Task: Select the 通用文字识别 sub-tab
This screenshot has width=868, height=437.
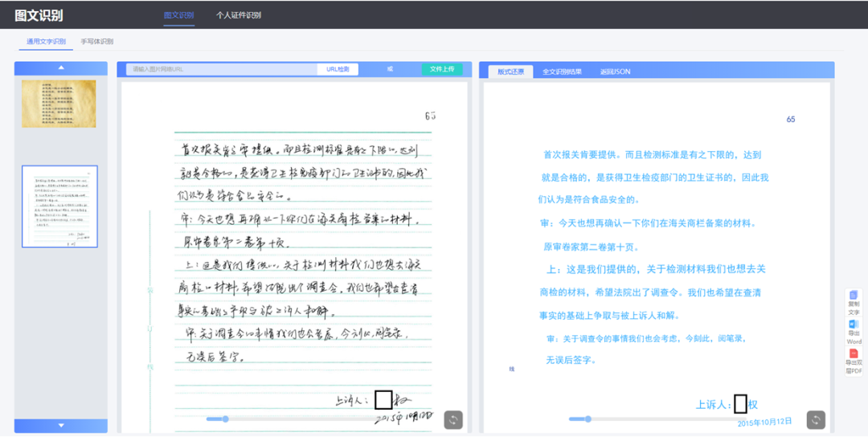Action: 46,42
